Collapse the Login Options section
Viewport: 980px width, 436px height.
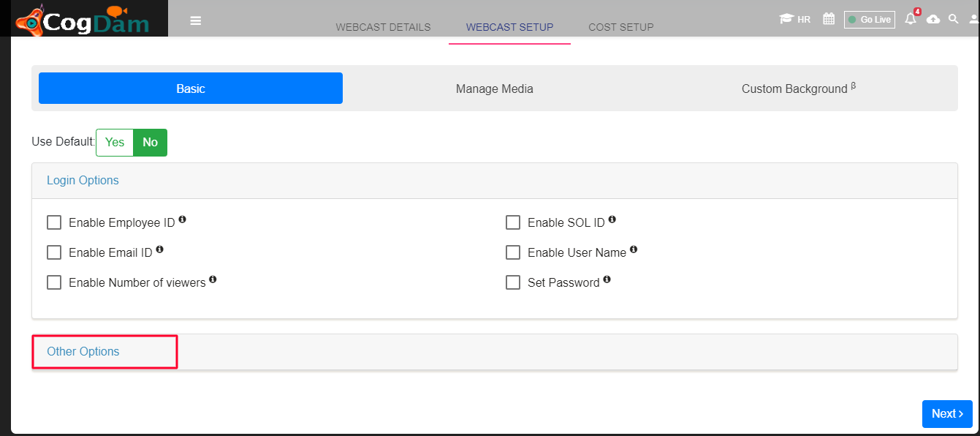(x=83, y=181)
